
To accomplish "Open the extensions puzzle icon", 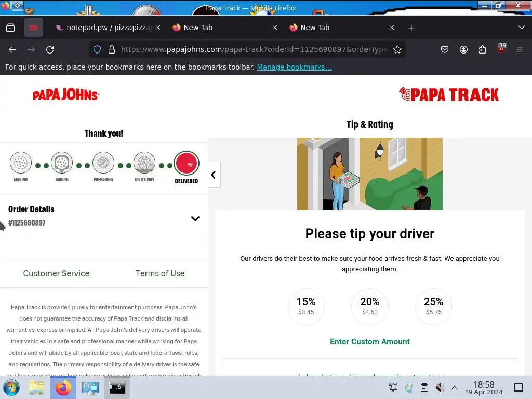I will click(x=482, y=49).
